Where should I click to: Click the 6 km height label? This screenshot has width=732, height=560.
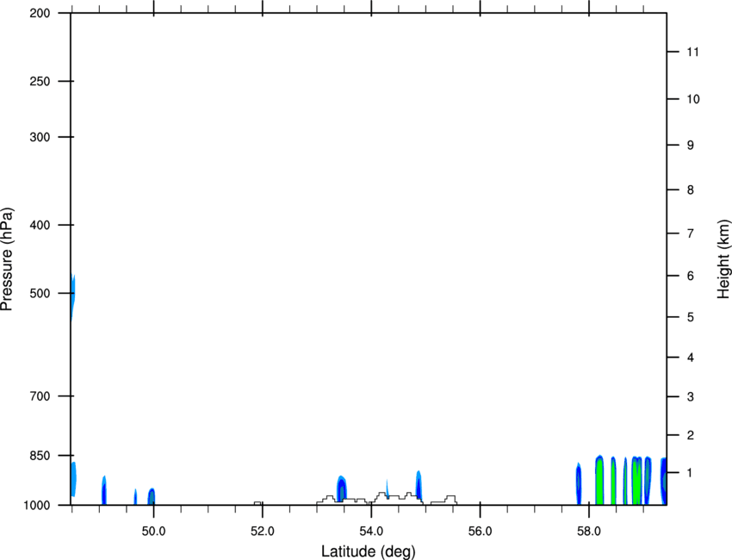pos(690,276)
